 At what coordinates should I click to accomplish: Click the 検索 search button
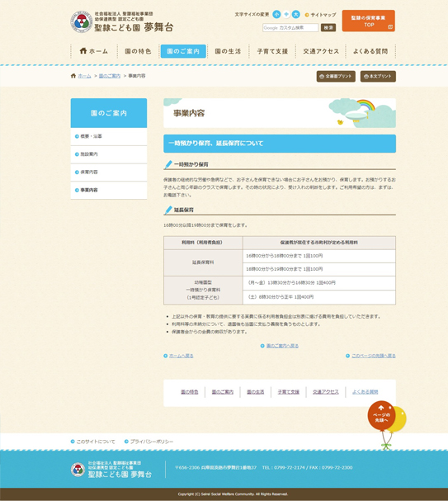point(328,28)
